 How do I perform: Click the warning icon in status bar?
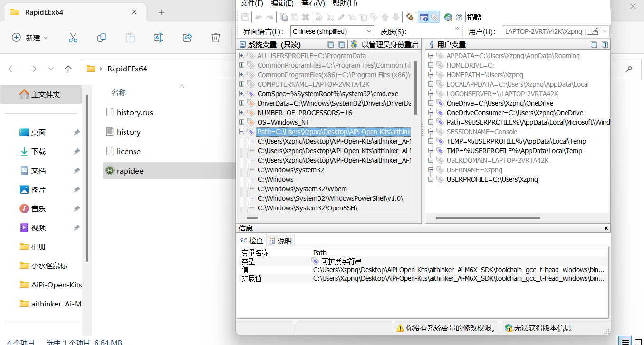pos(400,328)
